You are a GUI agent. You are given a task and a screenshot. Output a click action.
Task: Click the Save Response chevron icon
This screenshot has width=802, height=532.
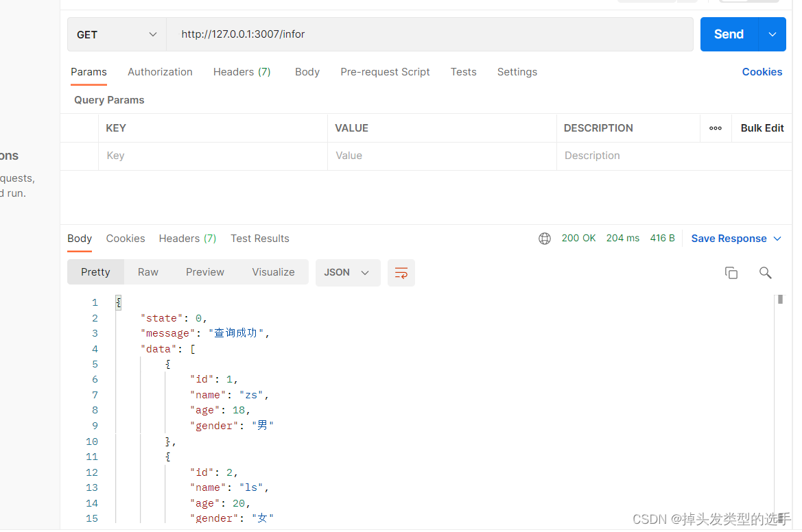pos(777,239)
